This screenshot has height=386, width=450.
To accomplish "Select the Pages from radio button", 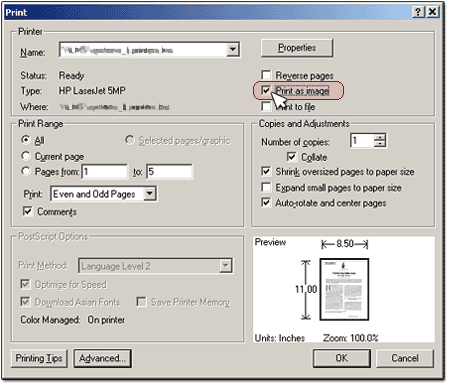I will point(26,172).
